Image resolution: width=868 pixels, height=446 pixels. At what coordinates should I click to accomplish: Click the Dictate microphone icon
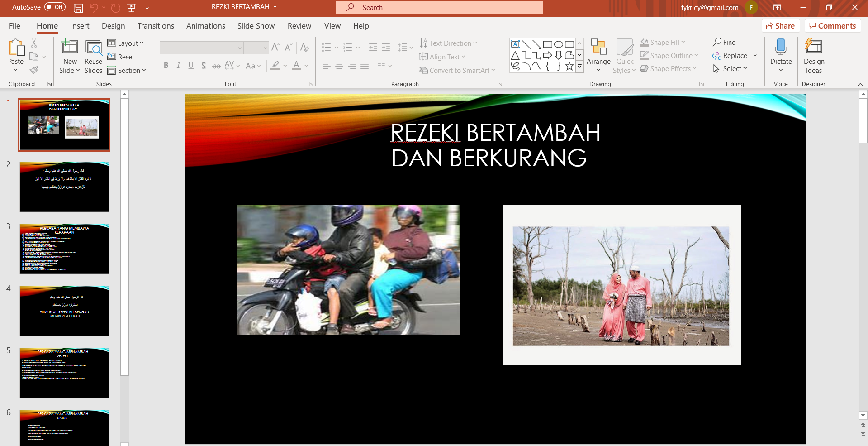[x=781, y=47]
